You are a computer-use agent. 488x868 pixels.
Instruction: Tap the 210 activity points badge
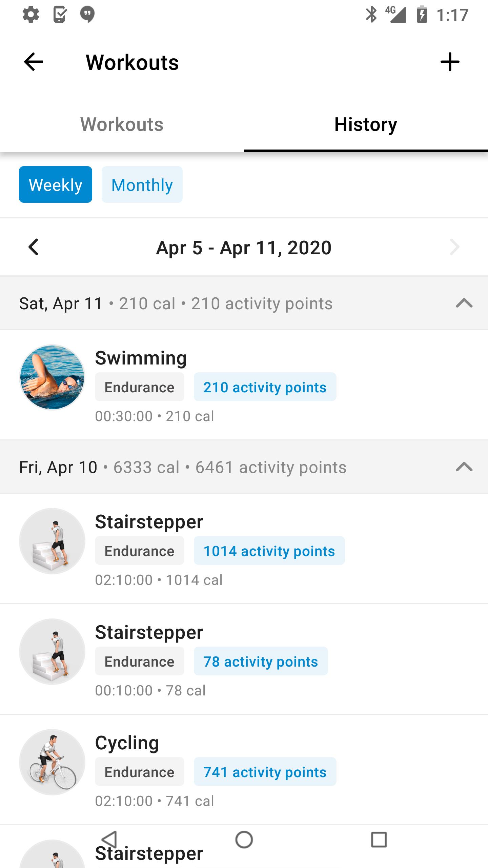click(265, 387)
